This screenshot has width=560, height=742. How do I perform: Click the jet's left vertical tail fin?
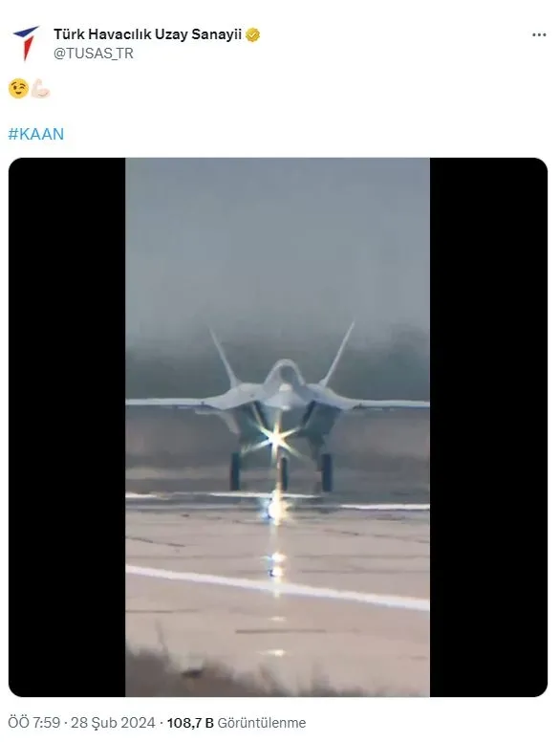224,357
